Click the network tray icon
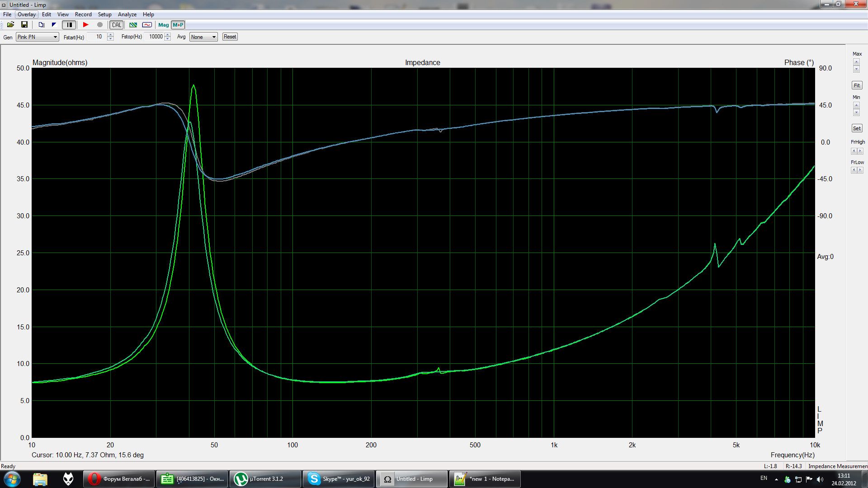The height and width of the screenshot is (488, 868). 798,479
